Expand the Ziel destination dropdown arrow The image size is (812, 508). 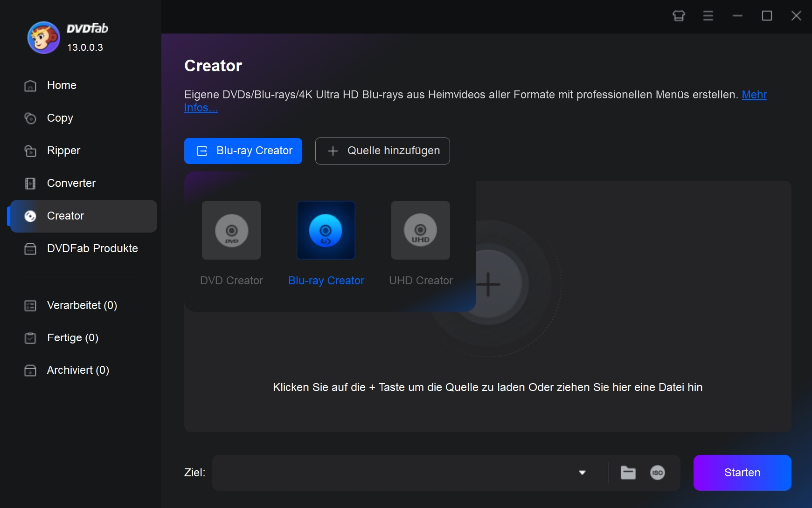tap(582, 473)
